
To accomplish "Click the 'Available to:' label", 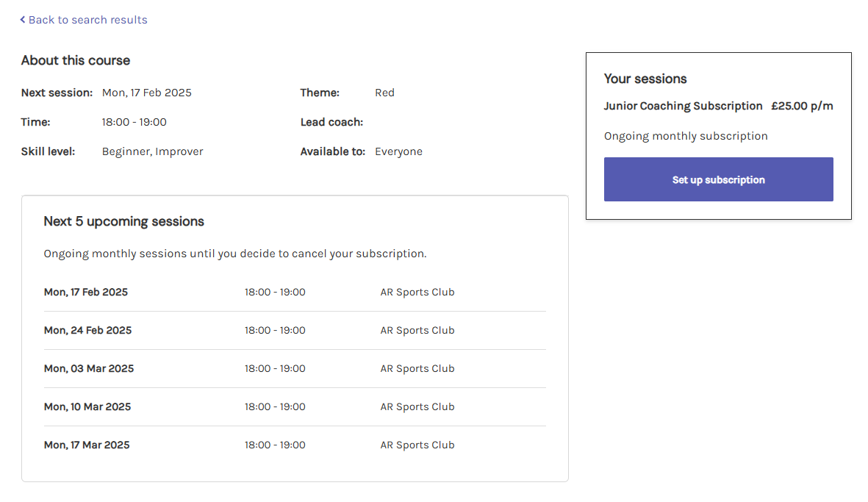I will click(x=333, y=151).
